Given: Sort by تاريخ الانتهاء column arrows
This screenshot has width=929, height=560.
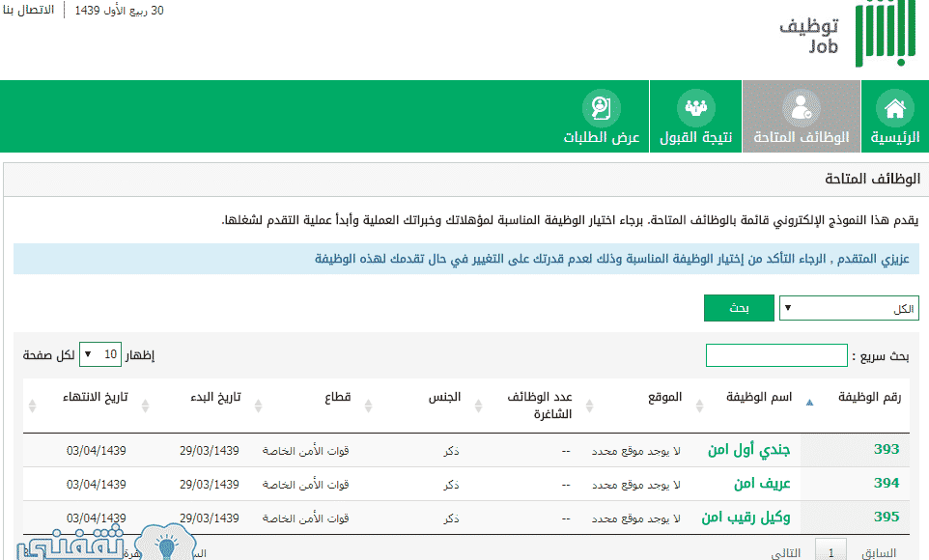Looking at the screenshot, I should coord(33,406).
